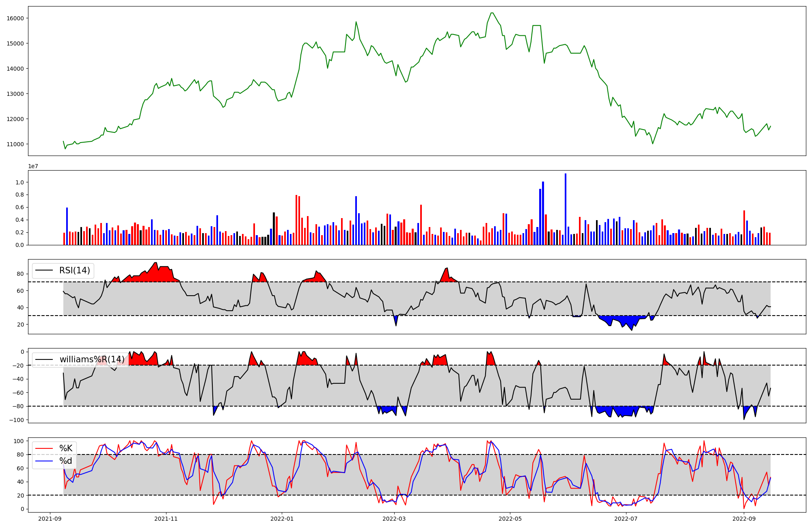Click the 2022-05 date axis label
Viewport: 812px width, 528px height.
pyautogui.click(x=510, y=519)
